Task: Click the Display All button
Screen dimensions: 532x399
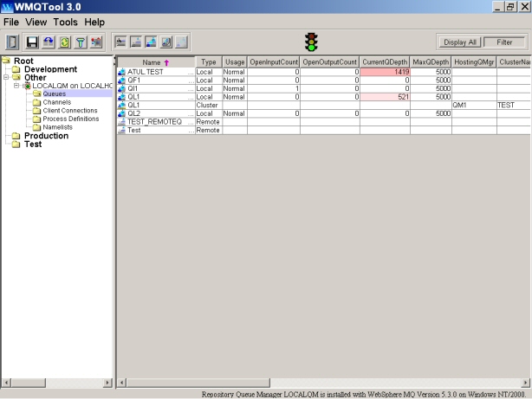Action: pyautogui.click(x=460, y=42)
